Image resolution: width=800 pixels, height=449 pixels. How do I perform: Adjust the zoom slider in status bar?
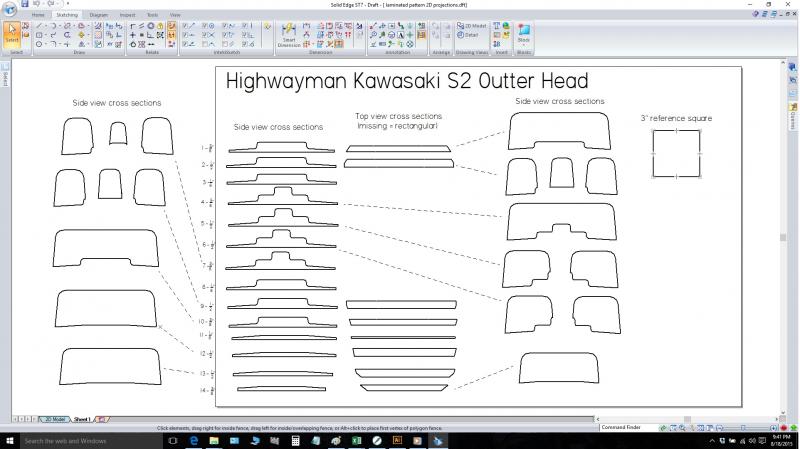coord(743,428)
